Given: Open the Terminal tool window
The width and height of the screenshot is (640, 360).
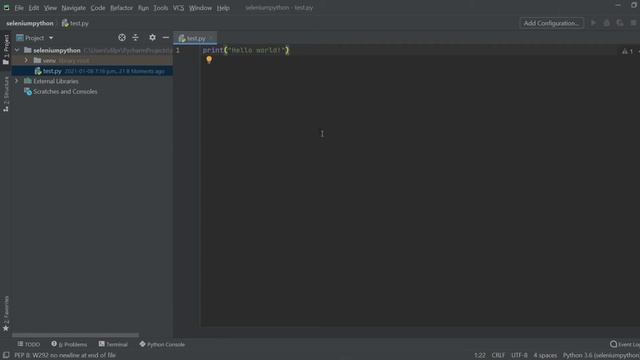Looking at the screenshot, I should click(113, 344).
